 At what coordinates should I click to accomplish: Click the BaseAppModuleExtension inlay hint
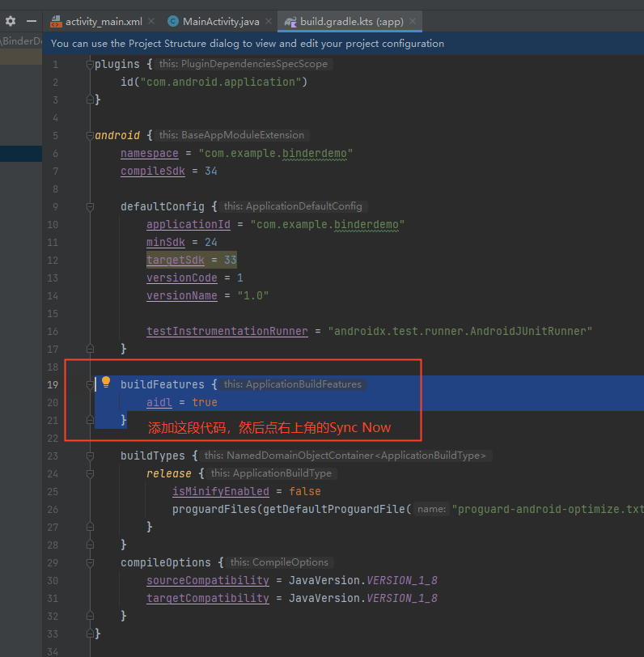(x=231, y=135)
